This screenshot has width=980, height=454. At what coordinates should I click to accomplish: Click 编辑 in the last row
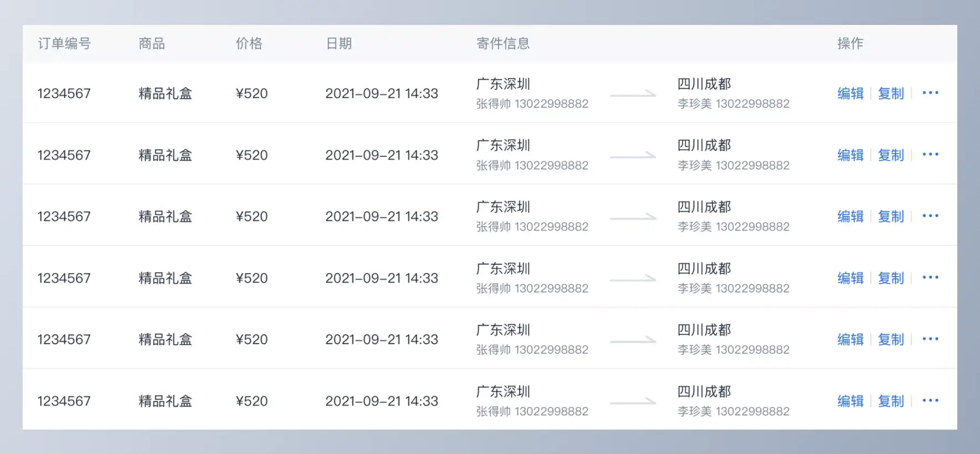click(850, 401)
